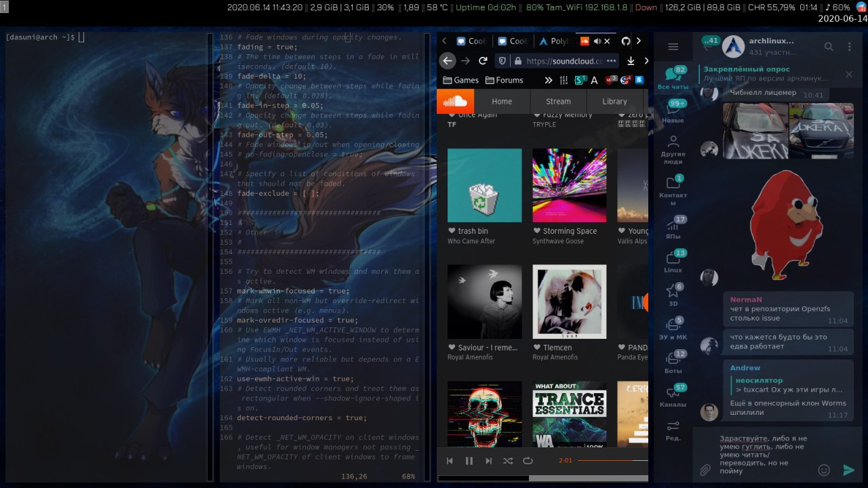868x488 pixels.
Task: Open the Games bookmarks folder
Action: click(460, 80)
